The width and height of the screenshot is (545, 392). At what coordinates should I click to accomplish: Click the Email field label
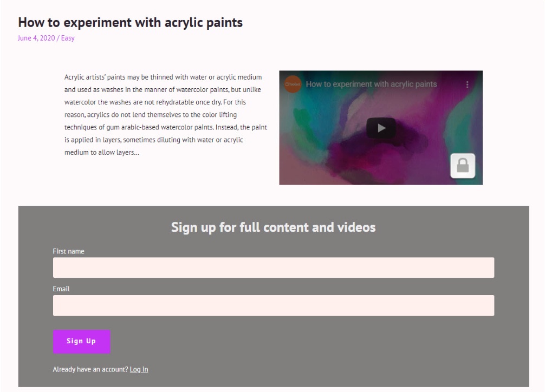tap(61, 289)
